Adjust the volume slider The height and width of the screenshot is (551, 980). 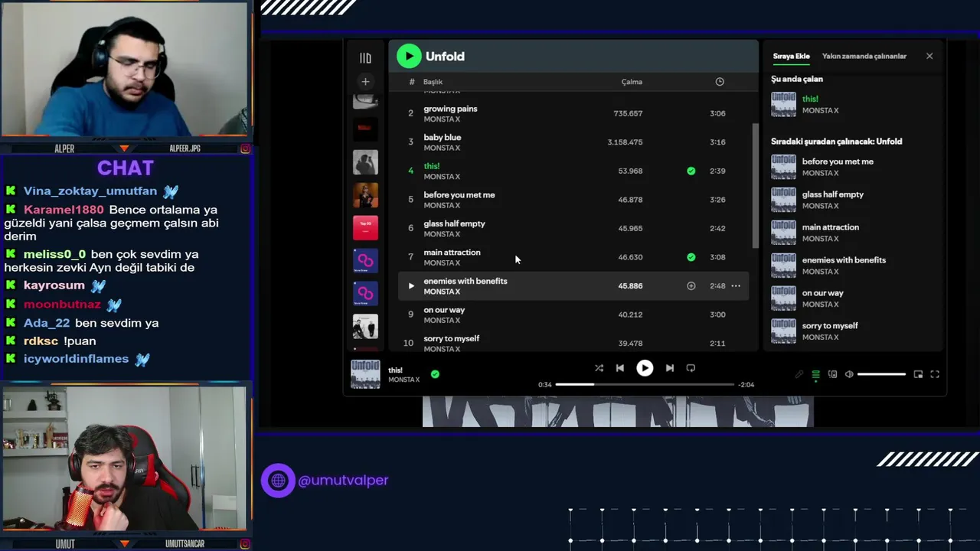click(881, 374)
